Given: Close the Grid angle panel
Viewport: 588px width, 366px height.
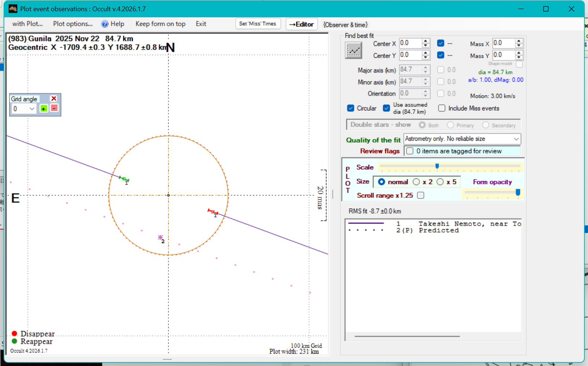Looking at the screenshot, I should pos(54,99).
